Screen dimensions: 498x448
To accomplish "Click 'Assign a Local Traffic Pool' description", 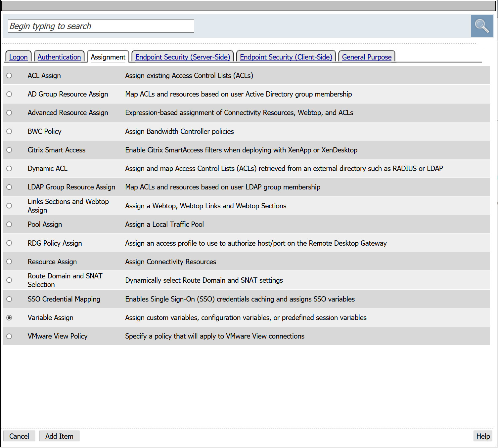I will click(164, 224).
